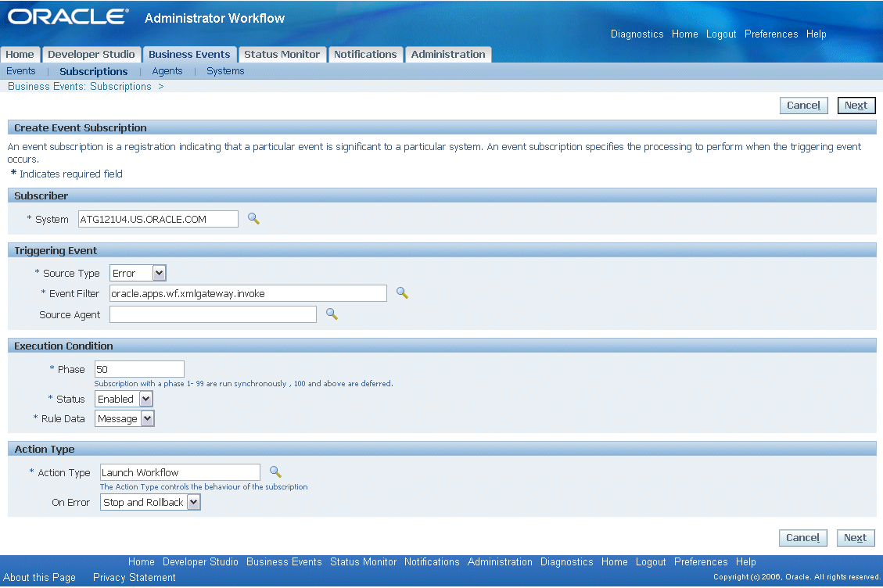Open the Agents subtab
This screenshot has height=588, width=883.
(x=167, y=71)
